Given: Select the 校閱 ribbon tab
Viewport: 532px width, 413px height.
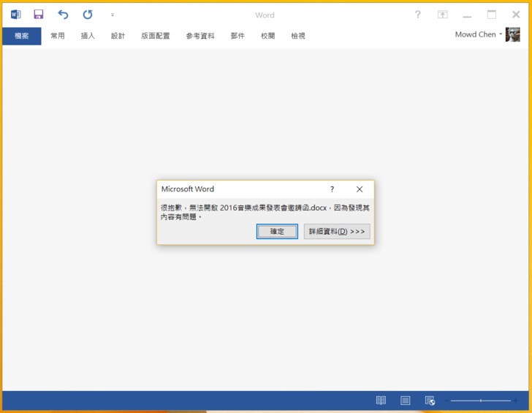Looking at the screenshot, I should pyautogui.click(x=267, y=36).
